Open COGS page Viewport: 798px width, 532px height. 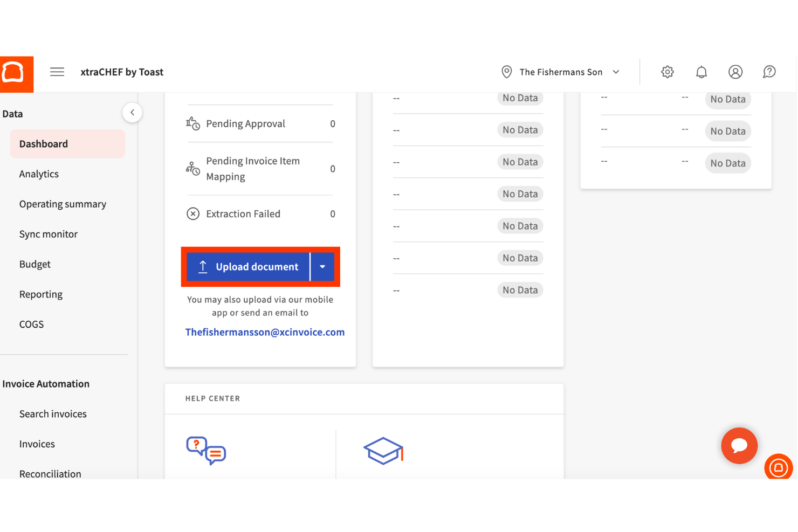(31, 324)
